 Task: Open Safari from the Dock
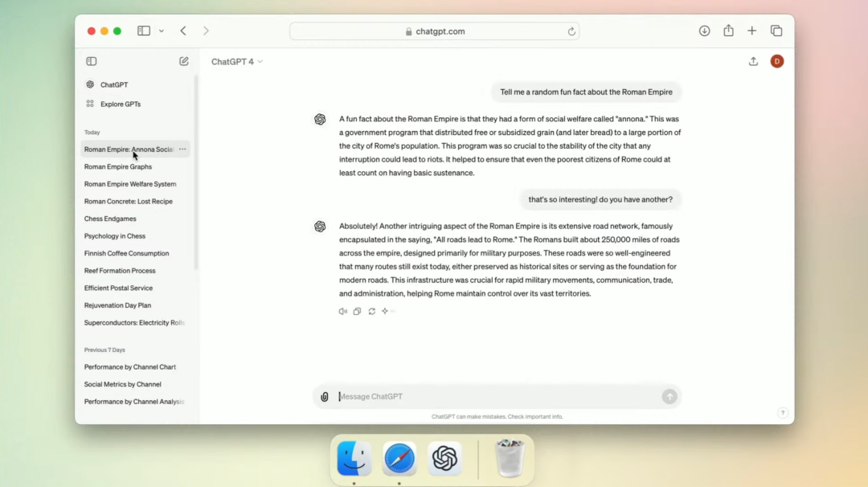click(x=399, y=458)
